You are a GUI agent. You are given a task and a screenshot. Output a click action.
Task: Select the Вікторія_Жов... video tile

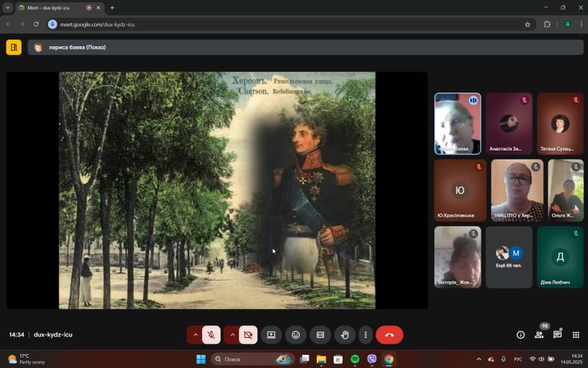pyautogui.click(x=457, y=257)
